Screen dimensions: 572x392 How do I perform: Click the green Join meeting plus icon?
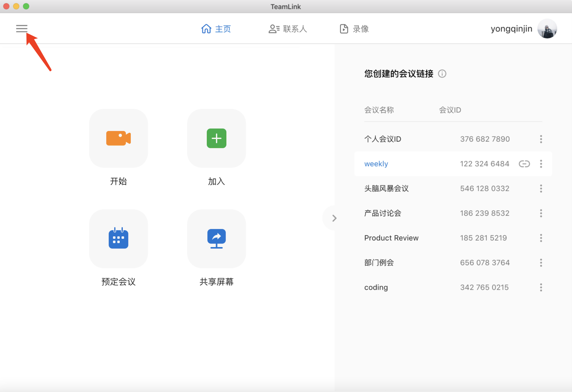tap(216, 138)
